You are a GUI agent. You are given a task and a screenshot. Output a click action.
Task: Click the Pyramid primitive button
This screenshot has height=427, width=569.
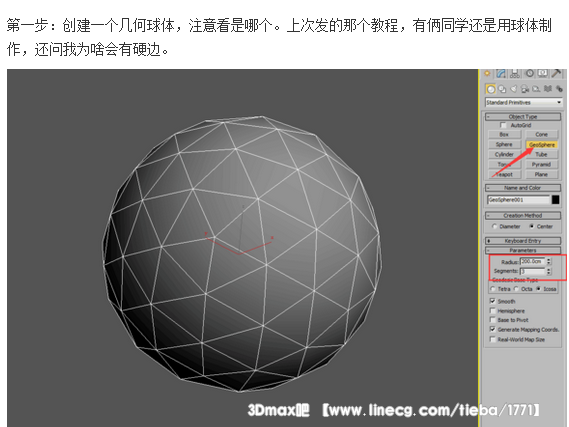541,164
